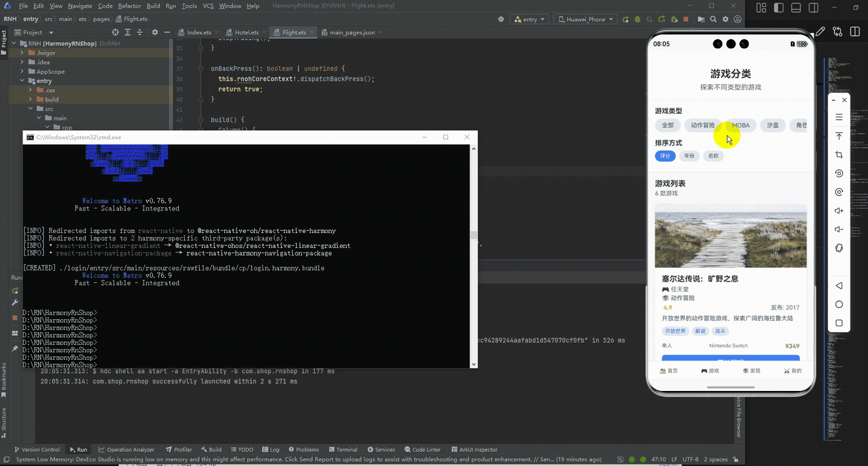Select the 动作冒险 game type chip

pyautogui.click(x=703, y=126)
